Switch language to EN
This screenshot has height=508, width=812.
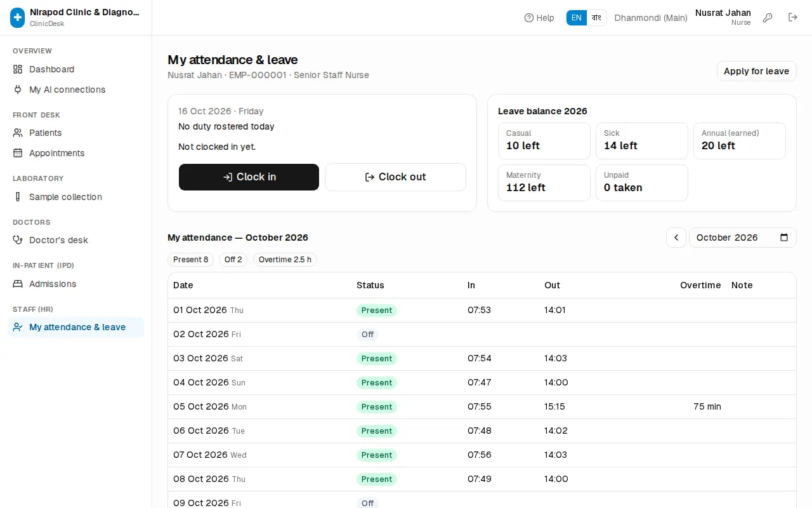[577, 18]
